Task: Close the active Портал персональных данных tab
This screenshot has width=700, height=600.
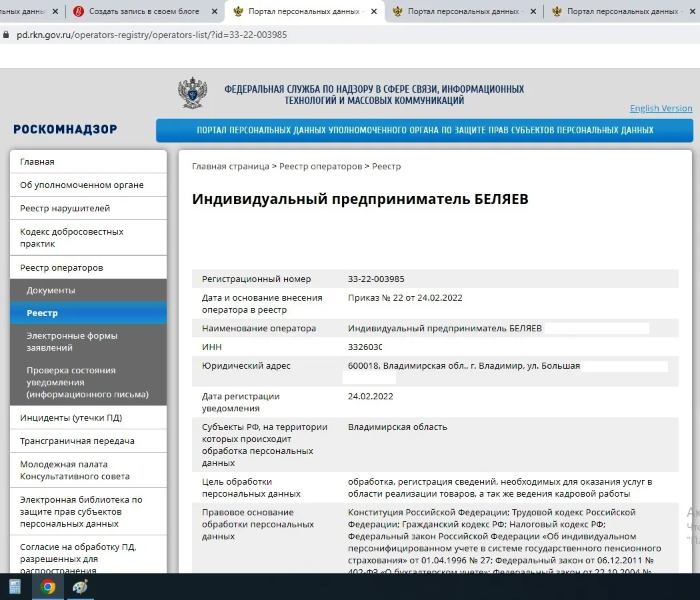Action: coord(374,11)
